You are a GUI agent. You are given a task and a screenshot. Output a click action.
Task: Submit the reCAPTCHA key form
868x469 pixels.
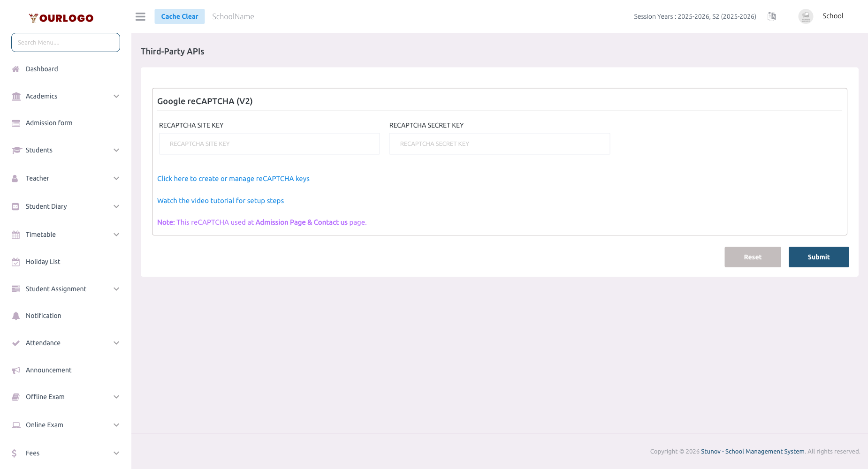point(818,257)
